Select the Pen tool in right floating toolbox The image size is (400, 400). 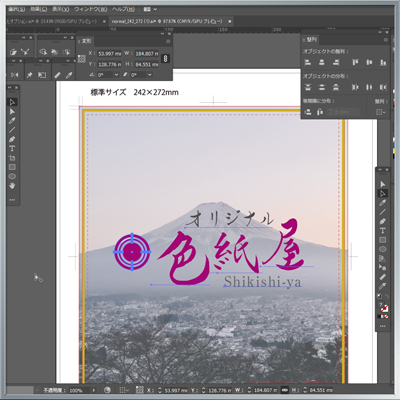(x=382, y=221)
